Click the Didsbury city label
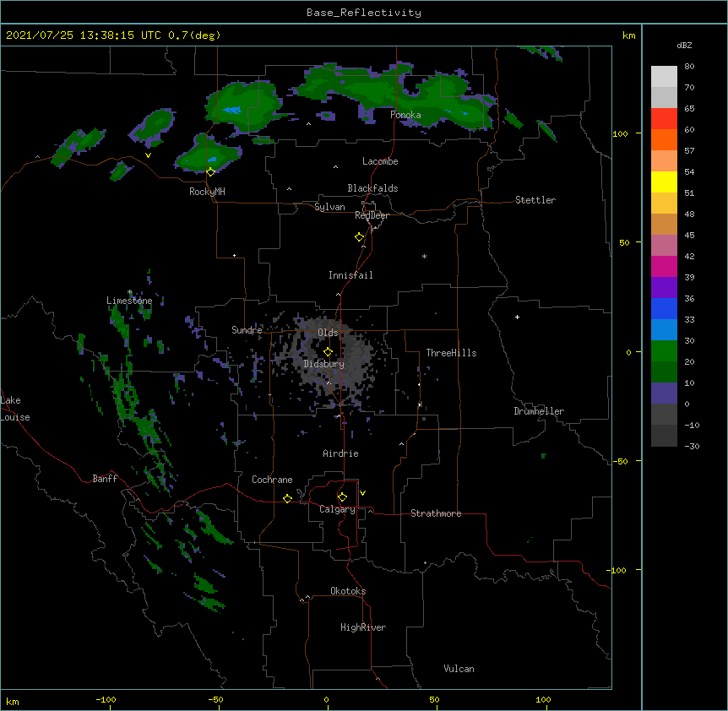The height and width of the screenshot is (711, 728). pos(324,364)
